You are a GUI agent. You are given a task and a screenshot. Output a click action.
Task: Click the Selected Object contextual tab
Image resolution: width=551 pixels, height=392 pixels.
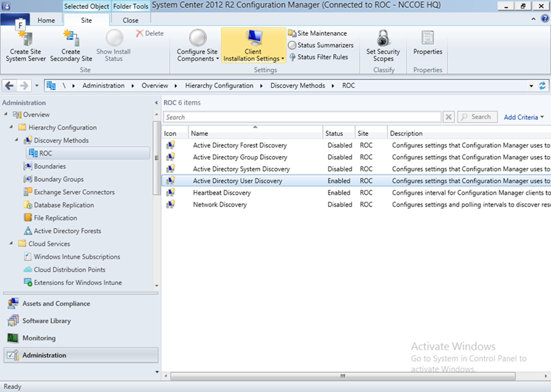click(x=86, y=6)
